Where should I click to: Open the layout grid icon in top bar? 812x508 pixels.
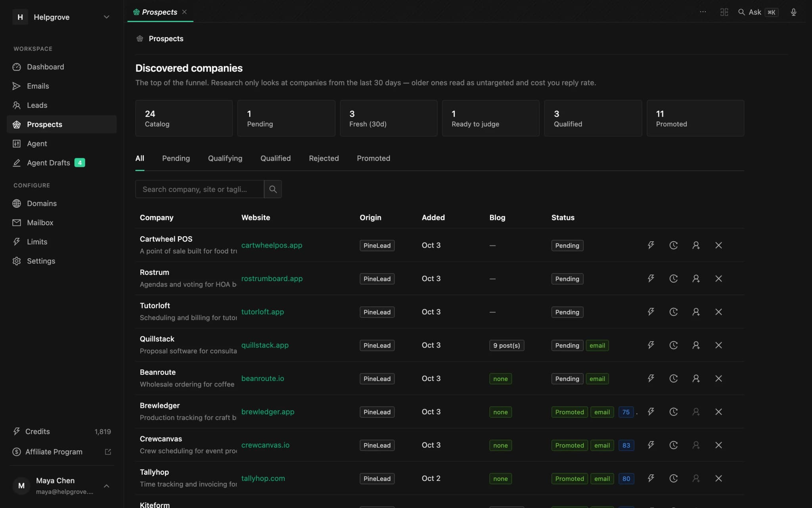[724, 12]
